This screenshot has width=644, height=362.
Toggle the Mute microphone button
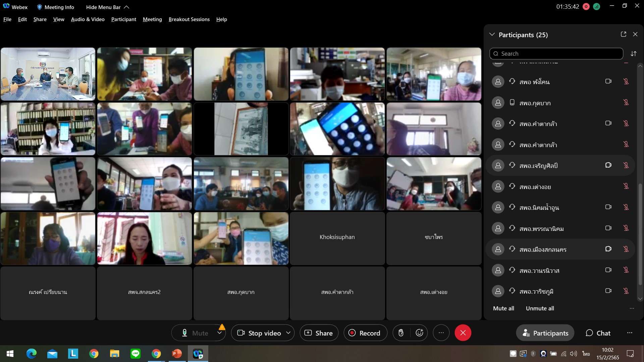pos(195,333)
